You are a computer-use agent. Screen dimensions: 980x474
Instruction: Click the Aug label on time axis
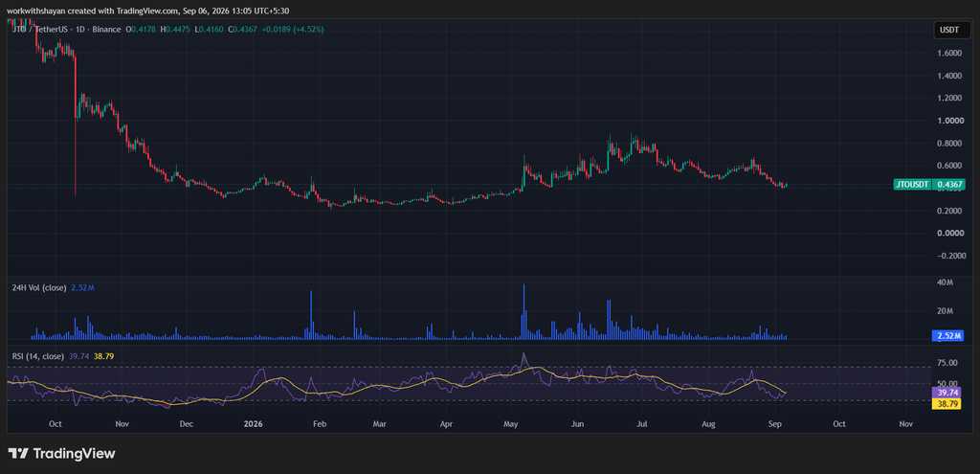click(708, 424)
